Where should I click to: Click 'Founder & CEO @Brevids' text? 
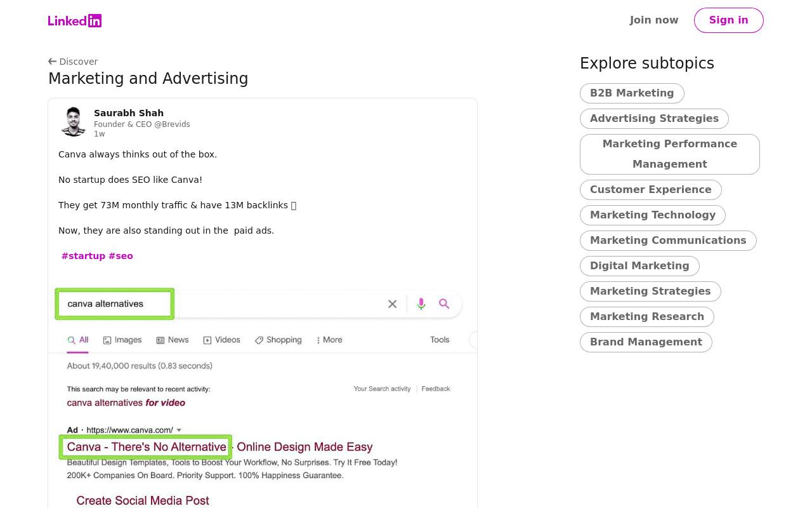(142, 124)
